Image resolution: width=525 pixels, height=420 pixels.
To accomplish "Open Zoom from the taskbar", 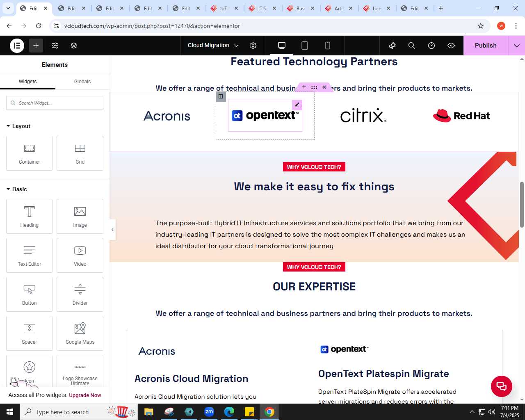I will click(x=209, y=412).
